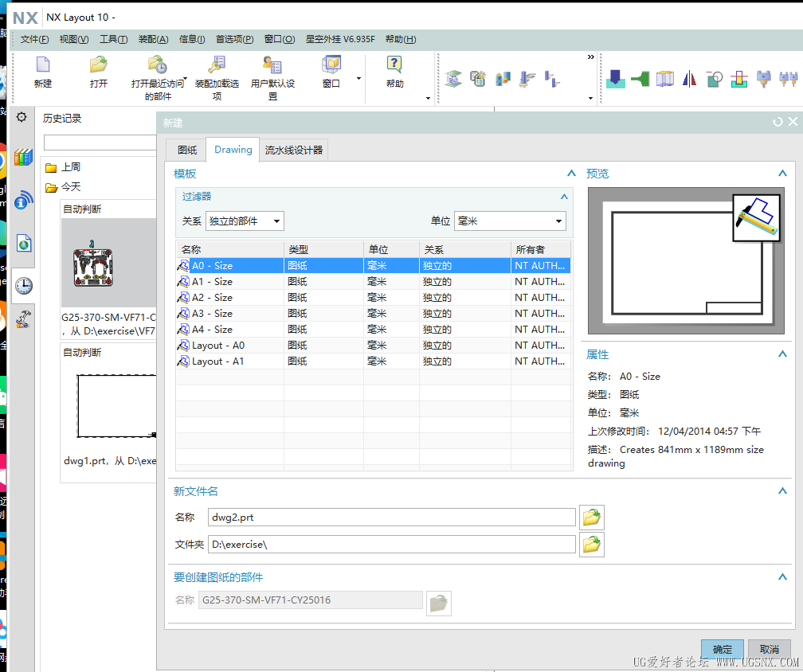The height and width of the screenshot is (672, 803).
Task: Open the web browser page sidebar icon
Action: (x=24, y=243)
